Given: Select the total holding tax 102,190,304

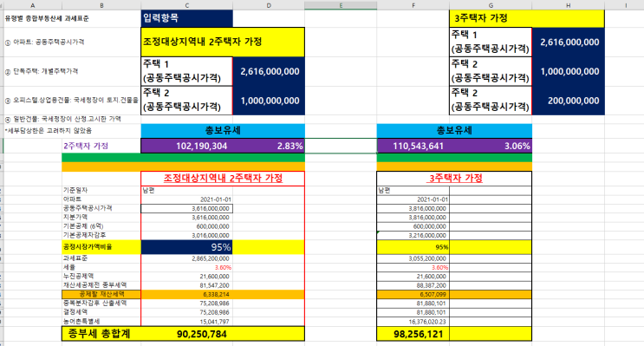Looking at the screenshot, I should pos(187,146).
